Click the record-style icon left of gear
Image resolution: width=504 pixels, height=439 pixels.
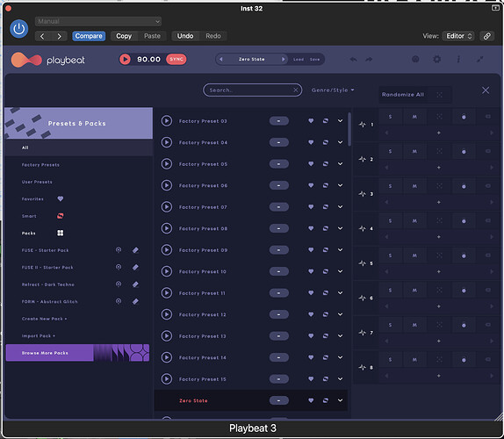(x=415, y=59)
